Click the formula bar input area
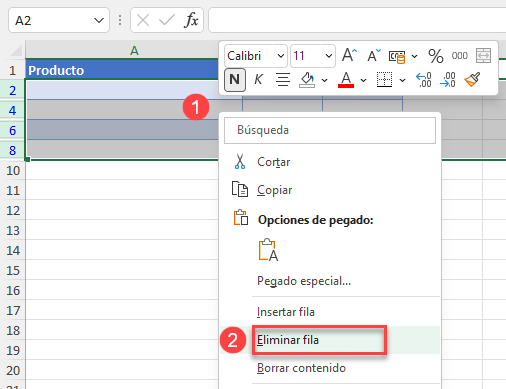This screenshot has height=389, width=506. click(357, 20)
